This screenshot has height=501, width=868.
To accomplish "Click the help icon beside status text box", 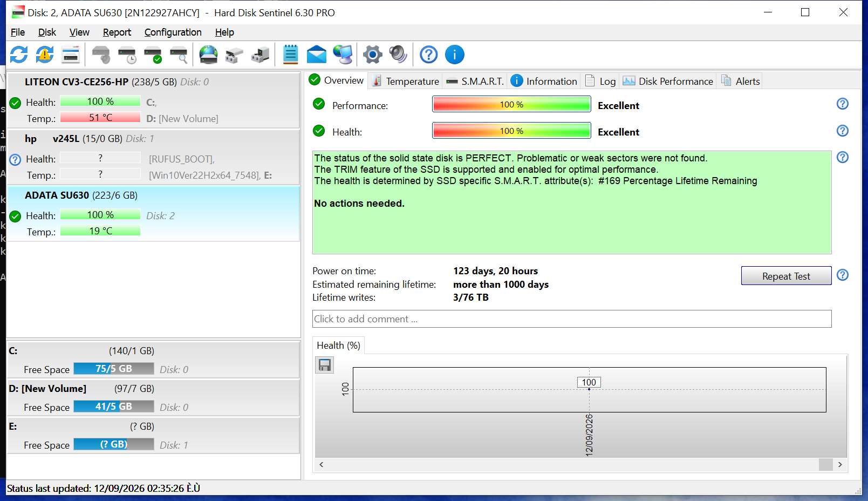I will (843, 157).
